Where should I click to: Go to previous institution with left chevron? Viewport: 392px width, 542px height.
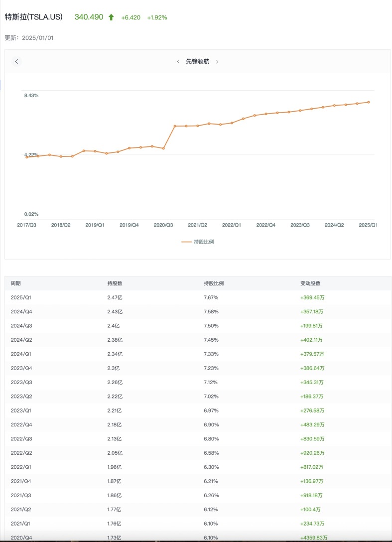pos(178,62)
